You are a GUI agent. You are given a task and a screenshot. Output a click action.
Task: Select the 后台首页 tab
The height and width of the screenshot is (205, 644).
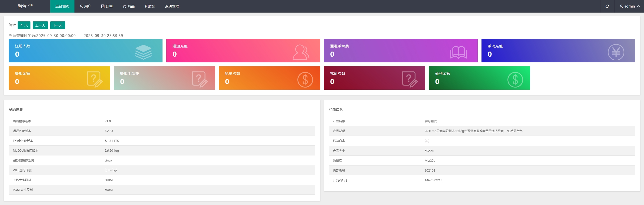coord(62,6)
